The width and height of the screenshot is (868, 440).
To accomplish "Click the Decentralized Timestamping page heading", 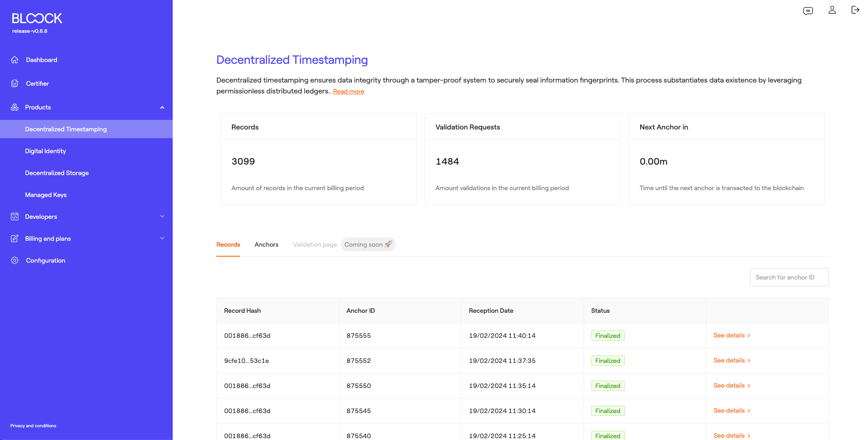I will tap(292, 60).
